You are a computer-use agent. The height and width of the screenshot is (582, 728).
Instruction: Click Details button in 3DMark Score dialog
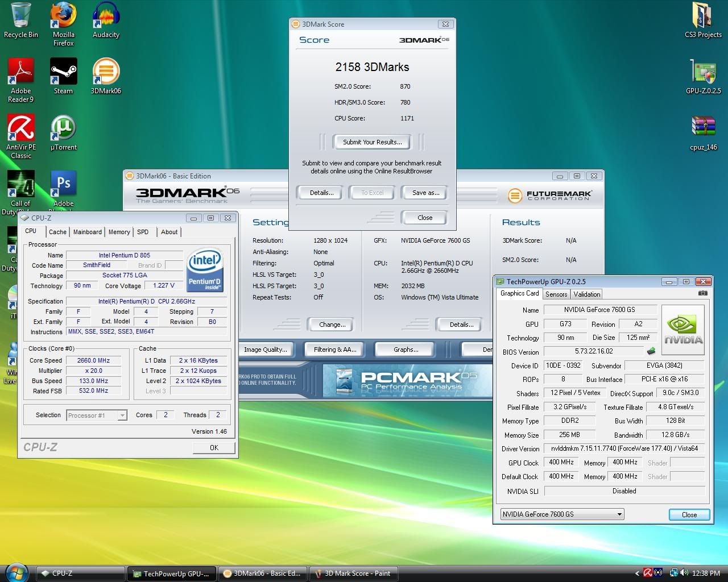pyautogui.click(x=322, y=193)
